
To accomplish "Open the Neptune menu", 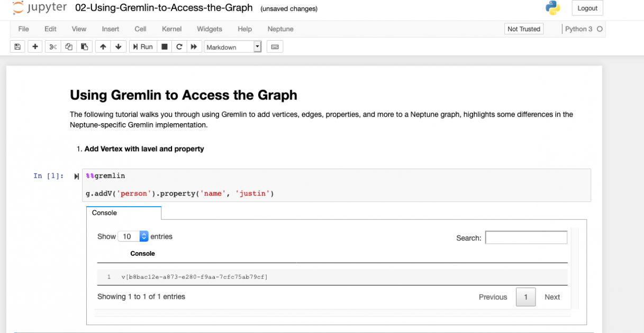I will tap(280, 29).
